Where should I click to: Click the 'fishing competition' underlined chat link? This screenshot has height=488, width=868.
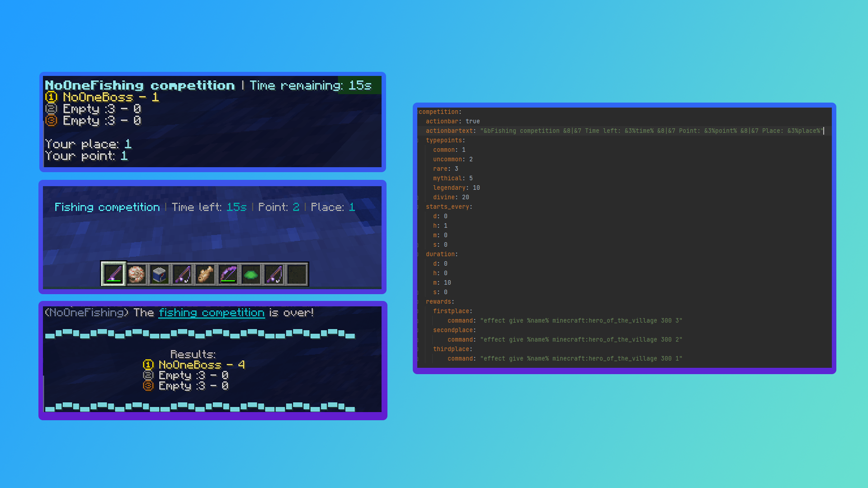[211, 313]
